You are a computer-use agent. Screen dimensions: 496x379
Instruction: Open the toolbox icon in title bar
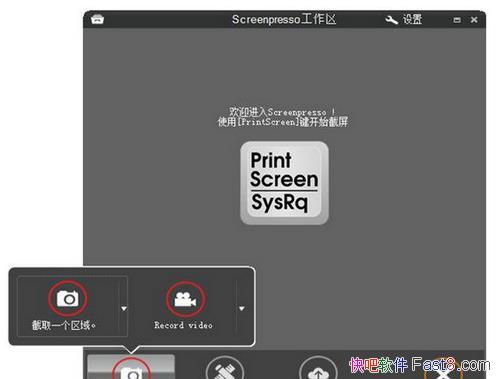[97, 19]
